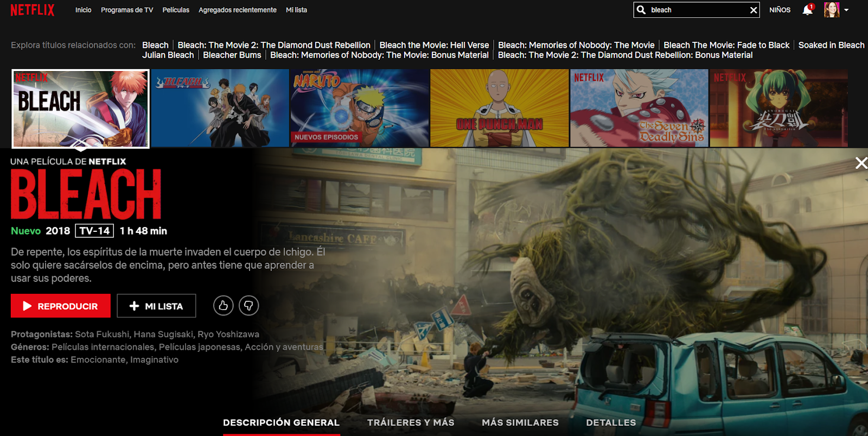Open the One Punch Man thumbnail
The height and width of the screenshot is (436, 868).
pos(499,108)
